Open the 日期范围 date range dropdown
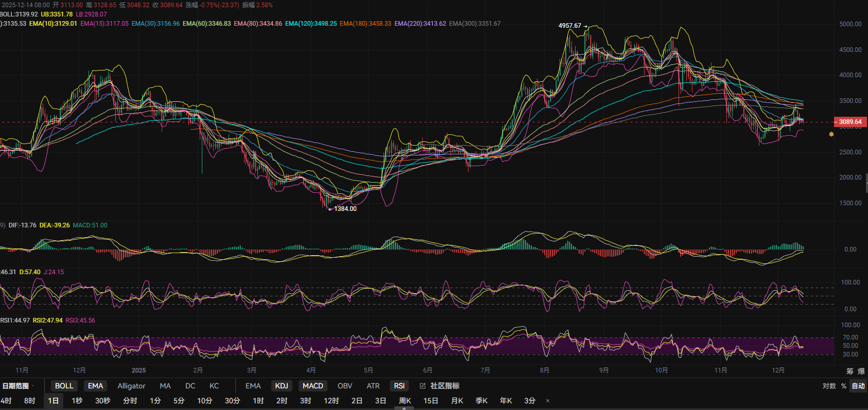 pos(18,386)
